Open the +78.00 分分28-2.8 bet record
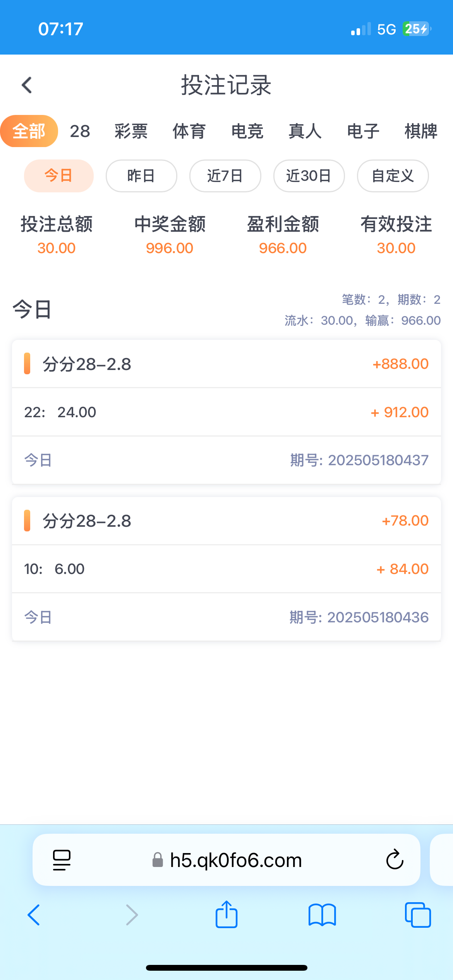 point(226,521)
